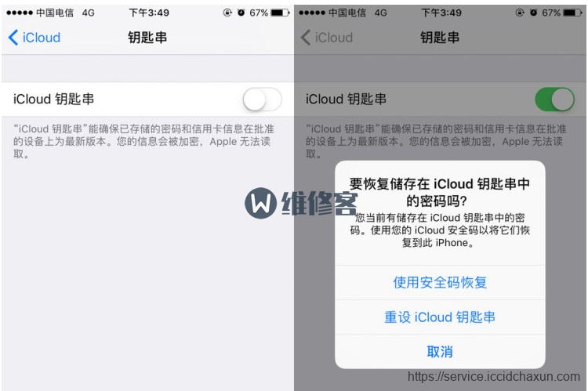Open the service.iccidchaxun.com URL text
This screenshot has width=588, height=391.
pyautogui.click(x=494, y=376)
